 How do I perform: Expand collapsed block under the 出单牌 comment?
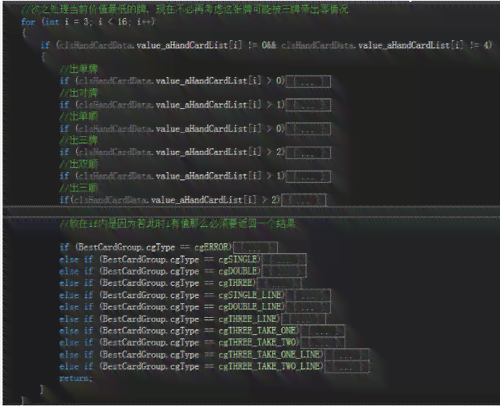coord(308,82)
